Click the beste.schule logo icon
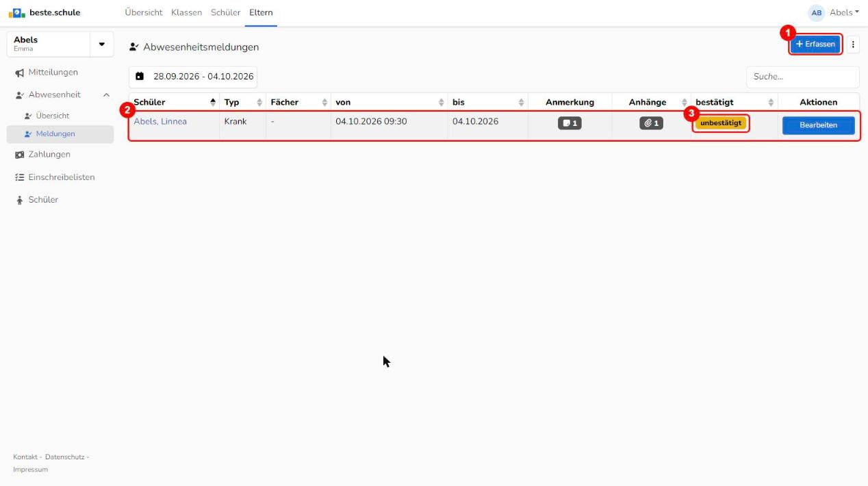This screenshot has width=868, height=486. (x=18, y=12)
